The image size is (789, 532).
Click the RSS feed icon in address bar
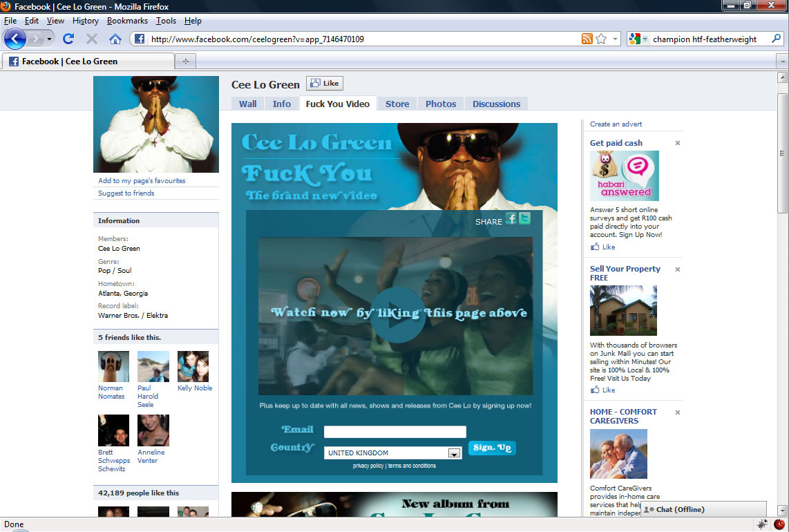[x=587, y=39]
